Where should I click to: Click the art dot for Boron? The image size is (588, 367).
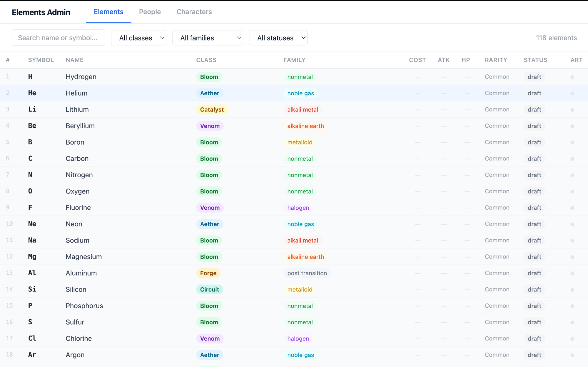pyautogui.click(x=572, y=143)
